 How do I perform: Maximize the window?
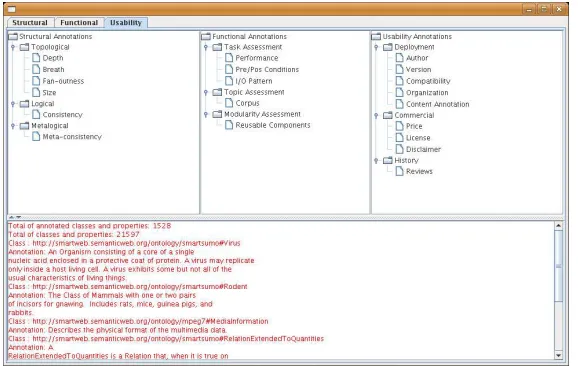coord(544,9)
